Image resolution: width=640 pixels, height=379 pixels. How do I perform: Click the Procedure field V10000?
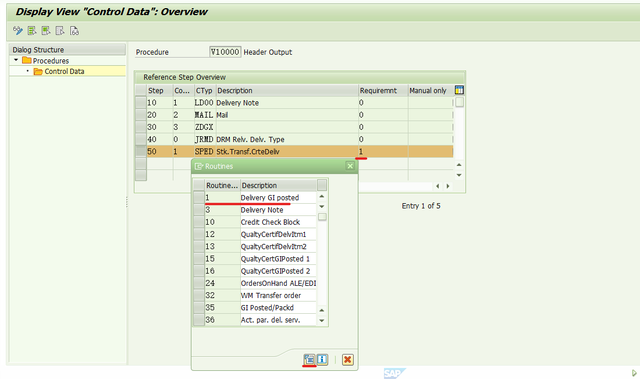225,52
